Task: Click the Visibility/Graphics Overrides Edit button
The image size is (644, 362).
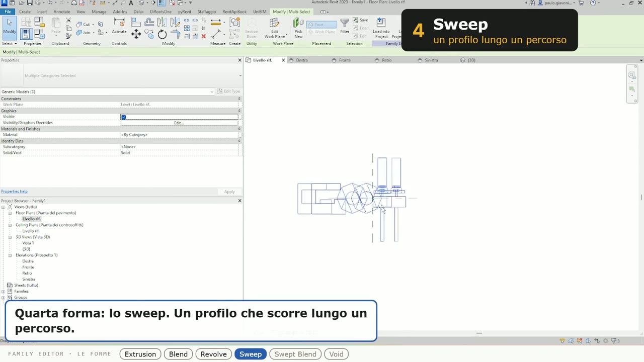Action: coord(179,123)
